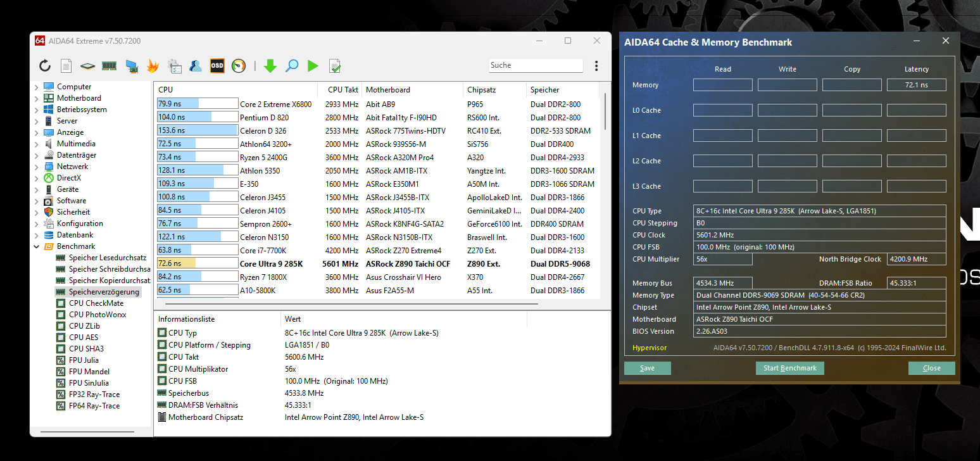Open the Report page icon in toolbar
The height and width of the screenshot is (461, 980).
pyautogui.click(x=66, y=65)
